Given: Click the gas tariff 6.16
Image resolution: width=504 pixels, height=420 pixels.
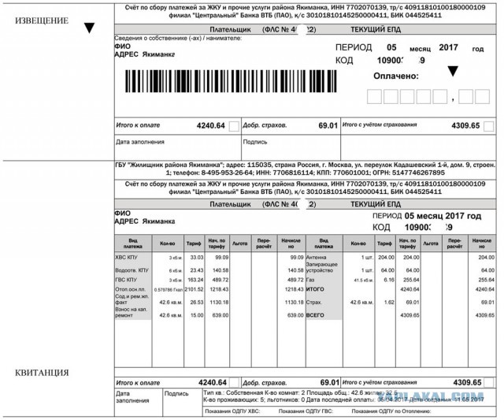Looking at the screenshot, I should coord(389,280).
